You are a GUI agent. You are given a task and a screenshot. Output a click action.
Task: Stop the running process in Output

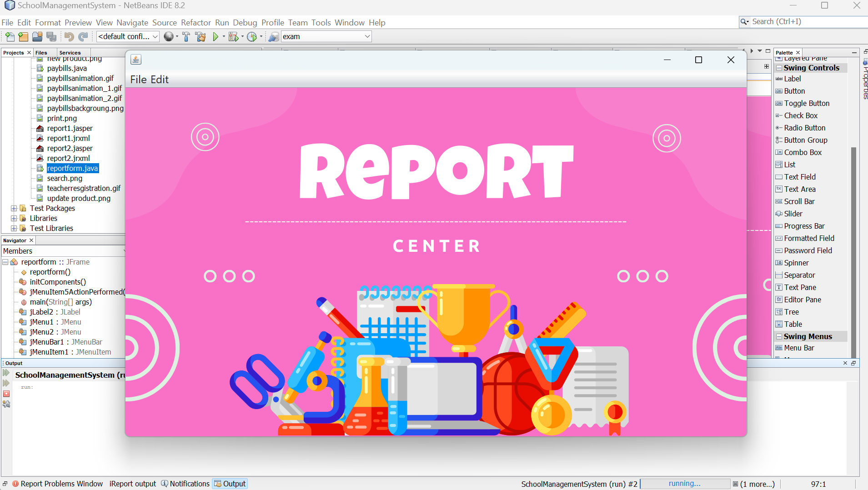click(x=6, y=394)
